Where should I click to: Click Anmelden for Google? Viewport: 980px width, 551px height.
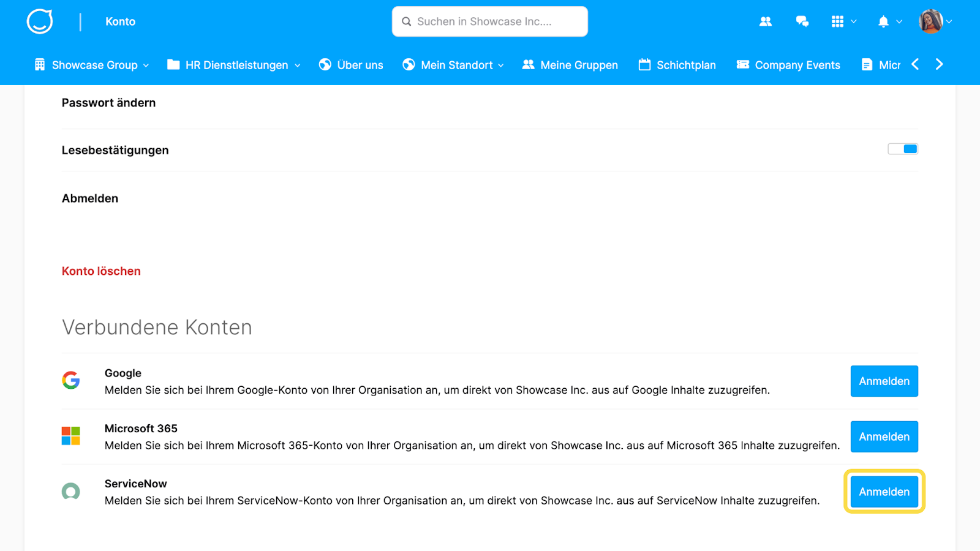pos(884,381)
